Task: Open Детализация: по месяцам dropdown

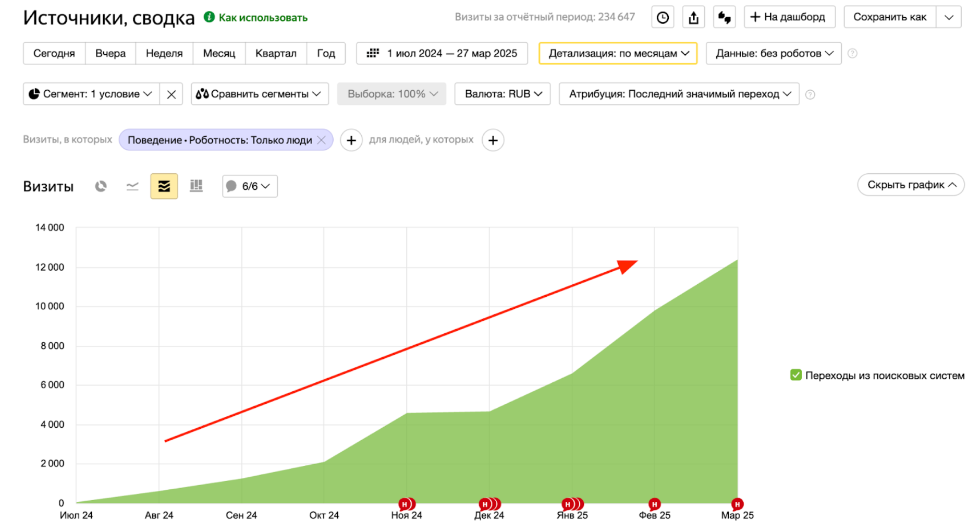Action: coord(618,53)
